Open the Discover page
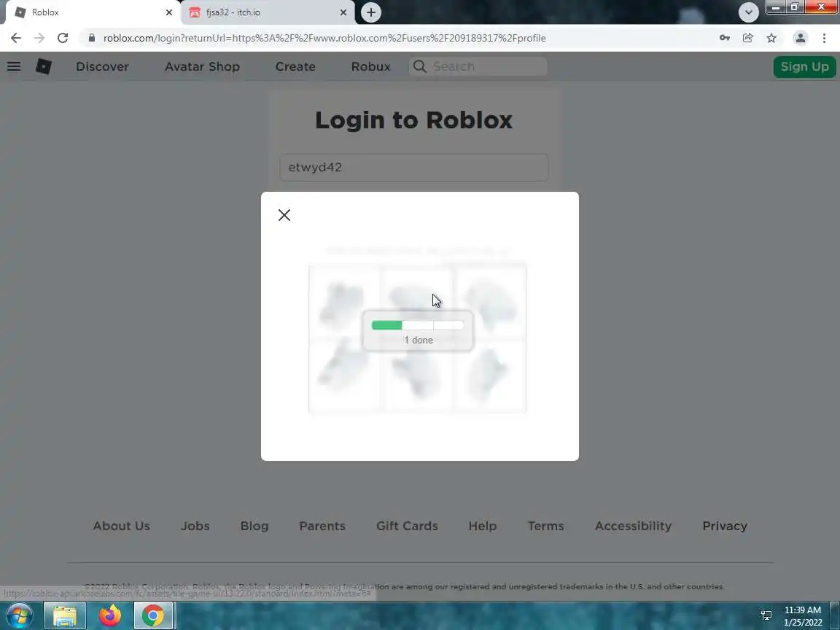The height and width of the screenshot is (630, 840). point(102,66)
